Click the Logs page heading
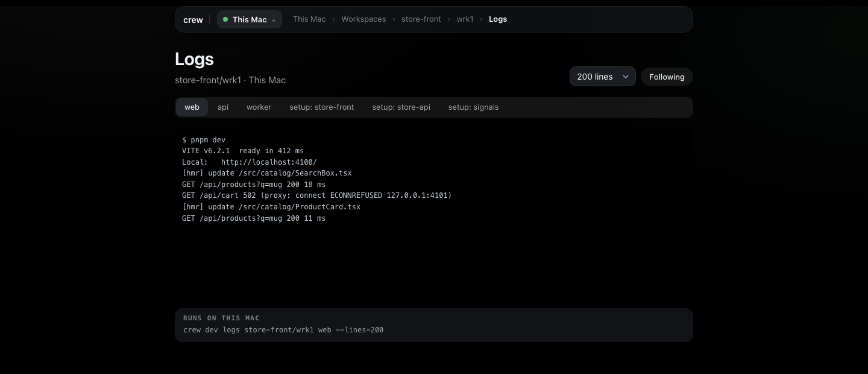This screenshot has width=868, height=374. coord(194,59)
